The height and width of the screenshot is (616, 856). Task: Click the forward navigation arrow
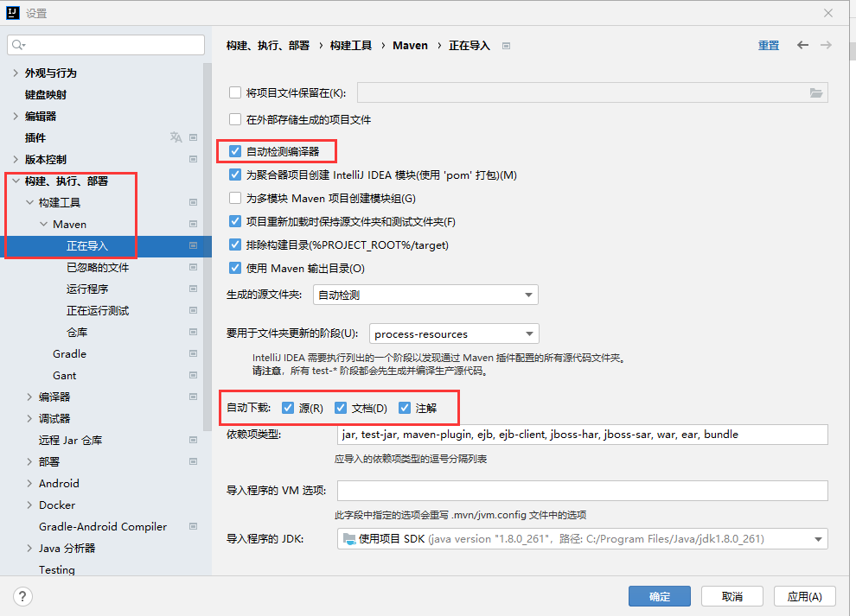[x=827, y=45]
